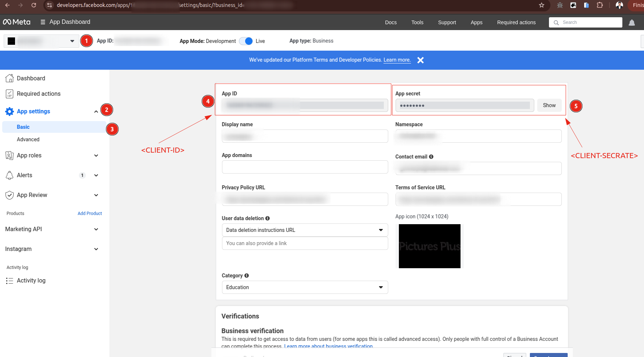Click the Activity log list icon
The image size is (644, 357).
pos(10,281)
